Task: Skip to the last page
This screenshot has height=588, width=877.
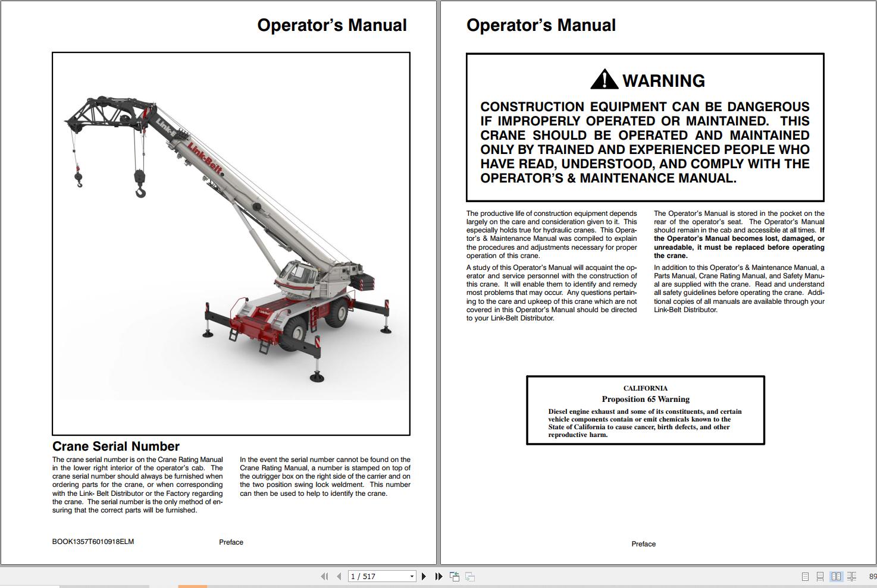Action: pos(438,576)
